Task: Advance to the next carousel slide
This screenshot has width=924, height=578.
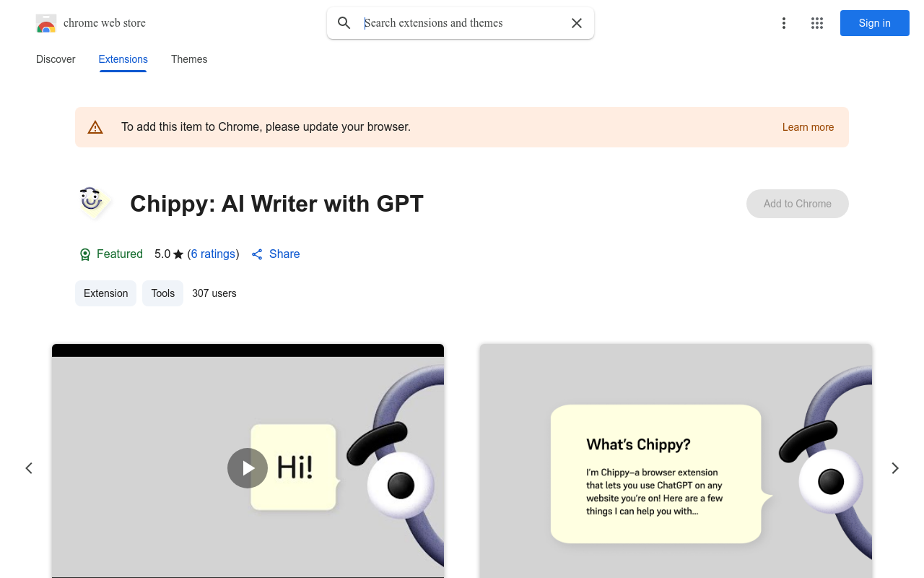Action: (x=895, y=468)
